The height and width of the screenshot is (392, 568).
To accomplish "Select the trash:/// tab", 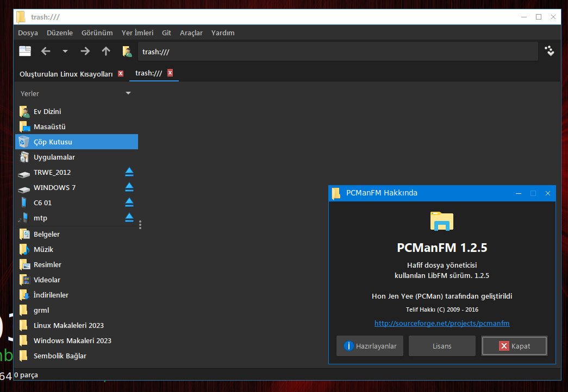I will coord(148,73).
